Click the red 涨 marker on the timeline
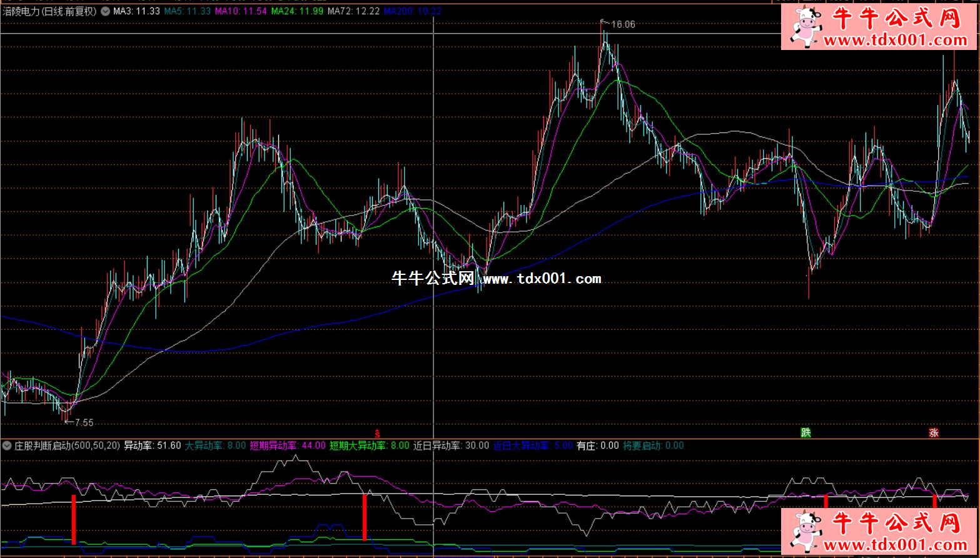Image resolution: width=980 pixels, height=558 pixels. point(934,432)
